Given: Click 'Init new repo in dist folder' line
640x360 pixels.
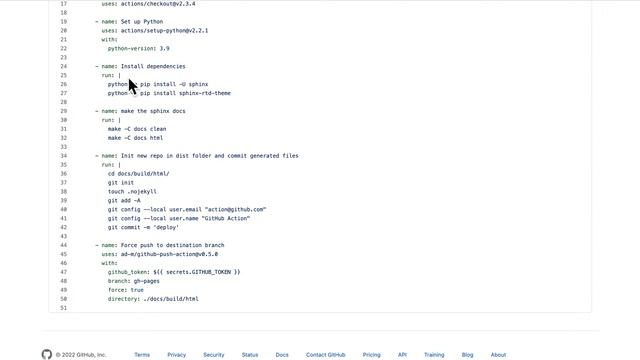Looking at the screenshot, I should (197, 156).
